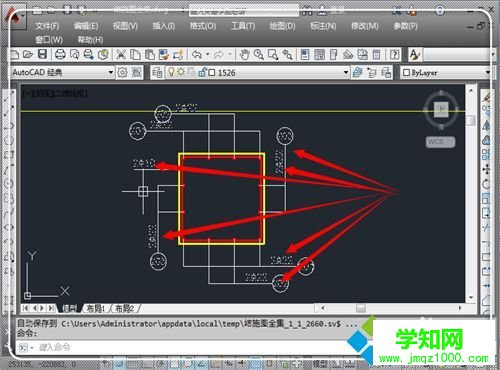
Task: Open the 视图(V) menu
Action: click(x=125, y=26)
